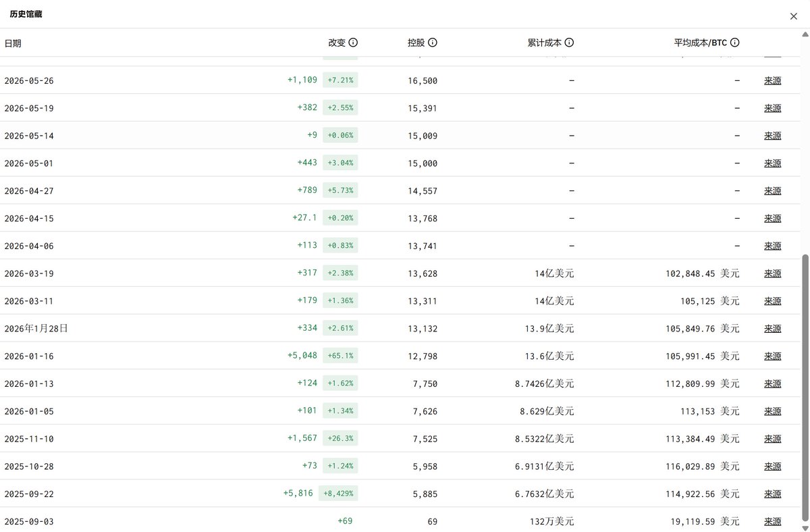Screen dimensions: 810x532
Task: Click the change value +5,816
Action: coord(298,494)
